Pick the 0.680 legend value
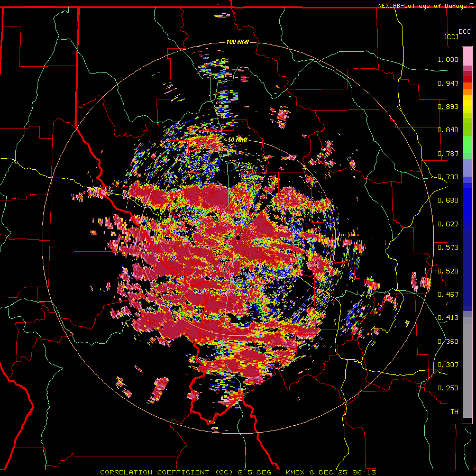 (x=448, y=200)
